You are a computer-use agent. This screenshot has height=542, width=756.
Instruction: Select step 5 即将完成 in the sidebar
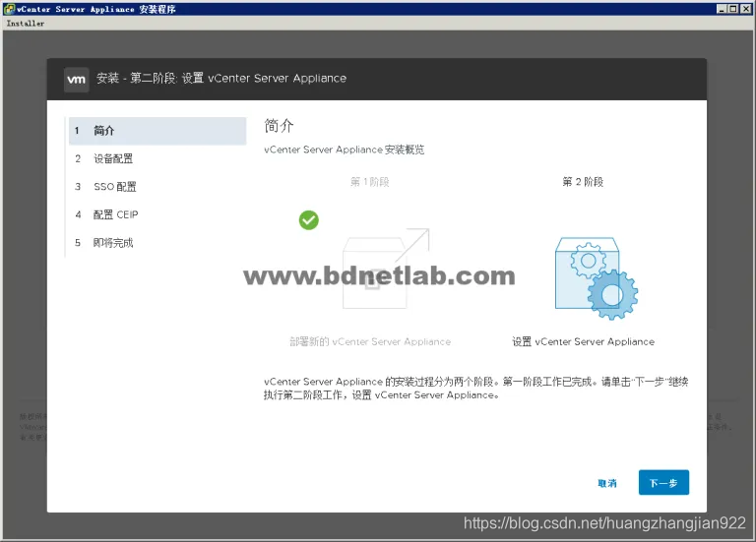157,242
